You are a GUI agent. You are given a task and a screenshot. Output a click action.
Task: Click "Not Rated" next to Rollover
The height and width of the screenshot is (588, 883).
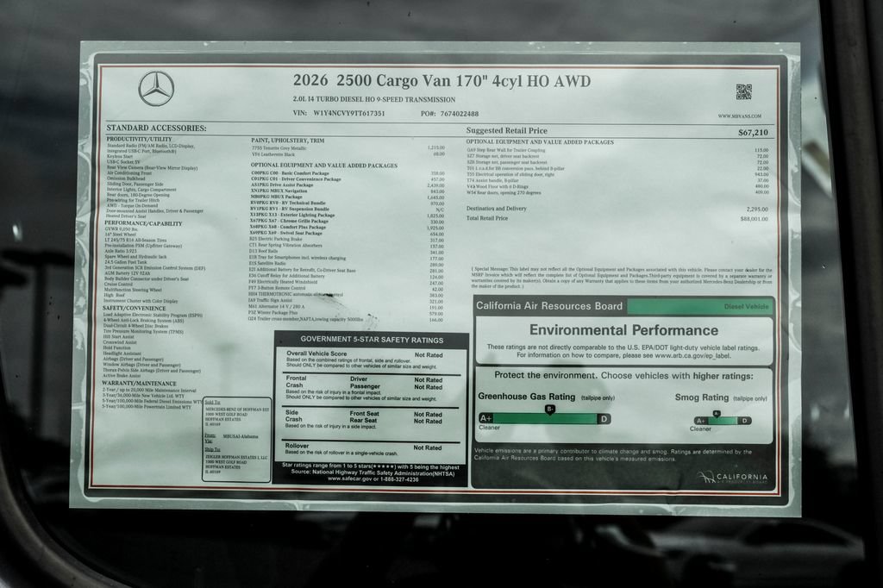(x=428, y=447)
